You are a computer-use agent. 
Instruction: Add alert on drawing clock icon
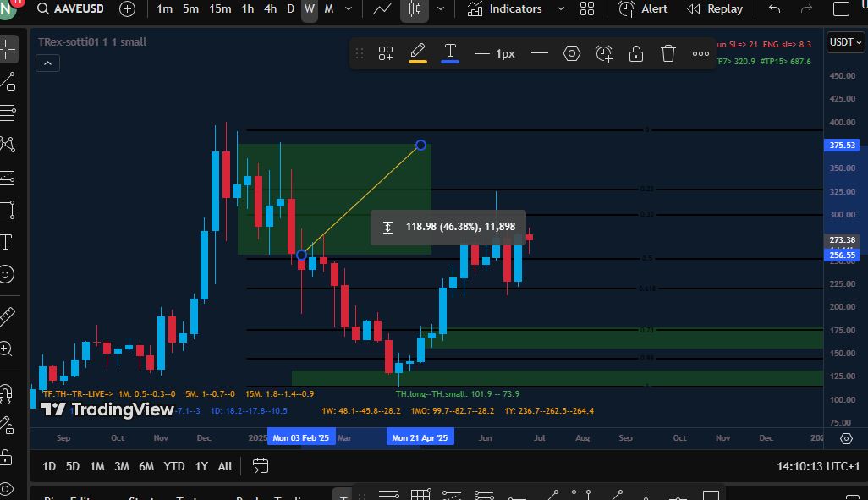[604, 53]
